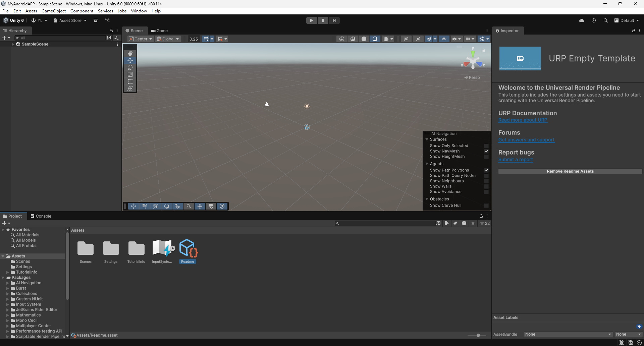Screen dimensions: 644x346
Task: Open the Read more about URP link
Action: point(523,120)
